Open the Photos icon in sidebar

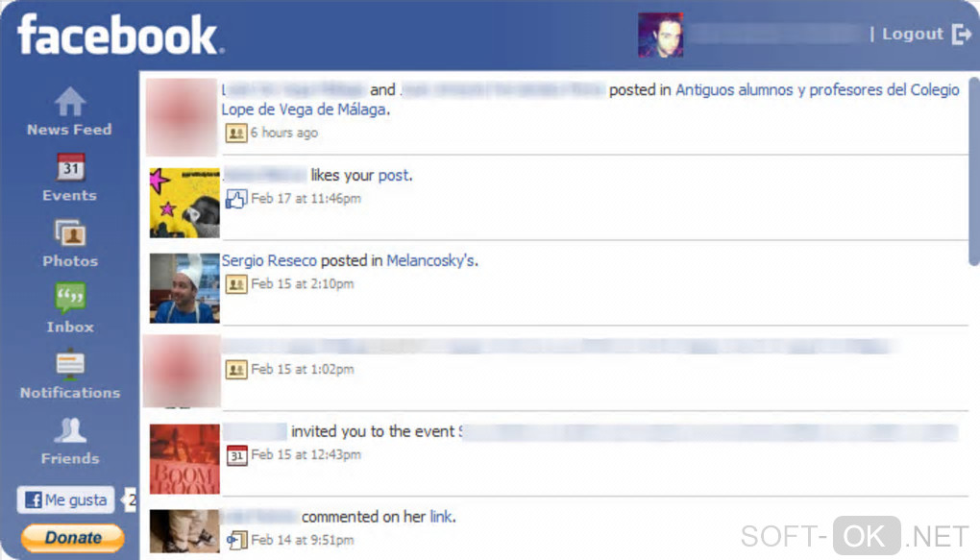70,233
